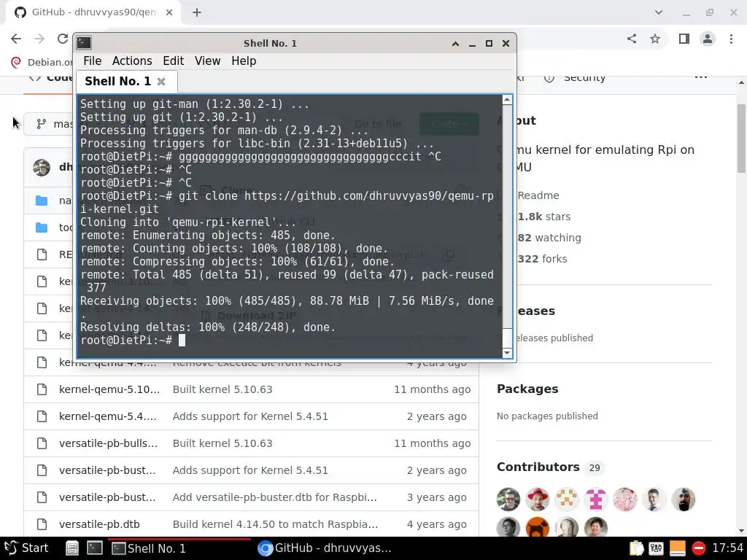Click second folder icon in file list
The height and width of the screenshot is (560, 747).
click(x=42, y=227)
